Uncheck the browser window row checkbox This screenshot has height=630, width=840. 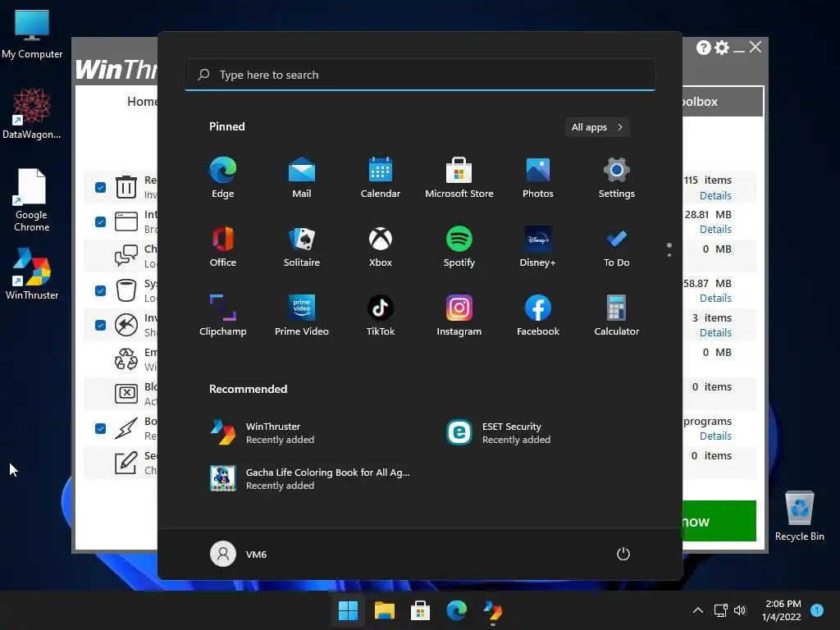coord(100,221)
